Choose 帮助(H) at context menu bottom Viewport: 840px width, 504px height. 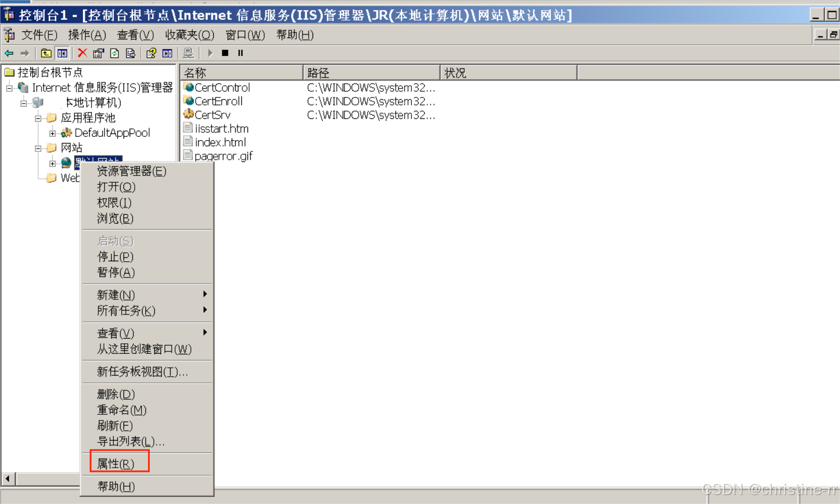tap(147, 486)
